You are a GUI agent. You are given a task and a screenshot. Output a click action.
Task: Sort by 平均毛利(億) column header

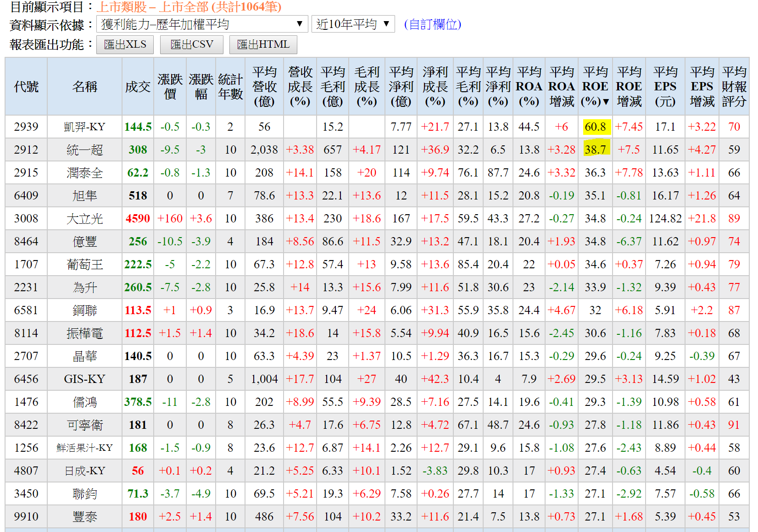coord(333,86)
